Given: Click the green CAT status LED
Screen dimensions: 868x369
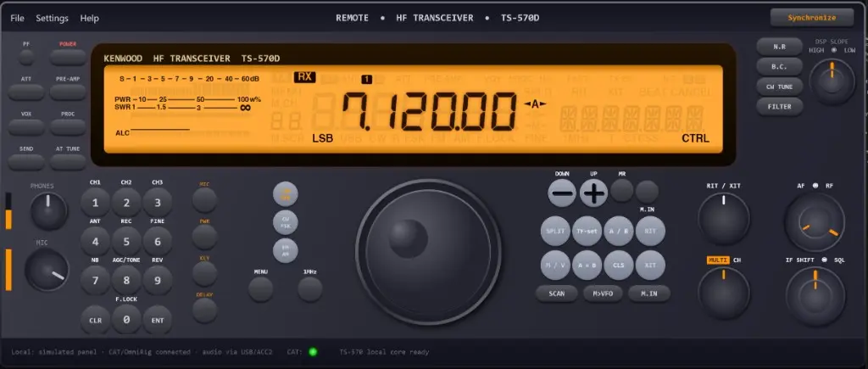Looking at the screenshot, I should pyautogui.click(x=313, y=352).
